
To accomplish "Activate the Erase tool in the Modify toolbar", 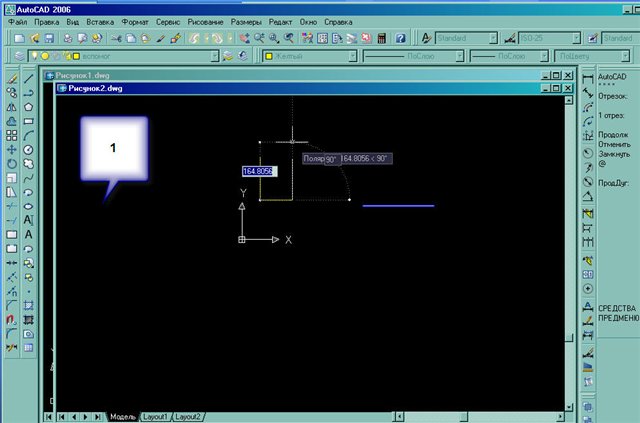I will [11, 78].
